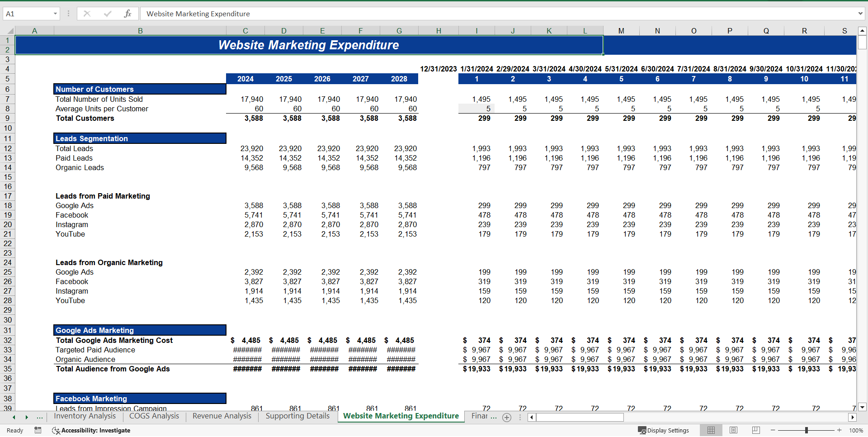This screenshot has height=437, width=868.
Task: Click the Targeted Paid Audience label
Action: click(x=95, y=350)
